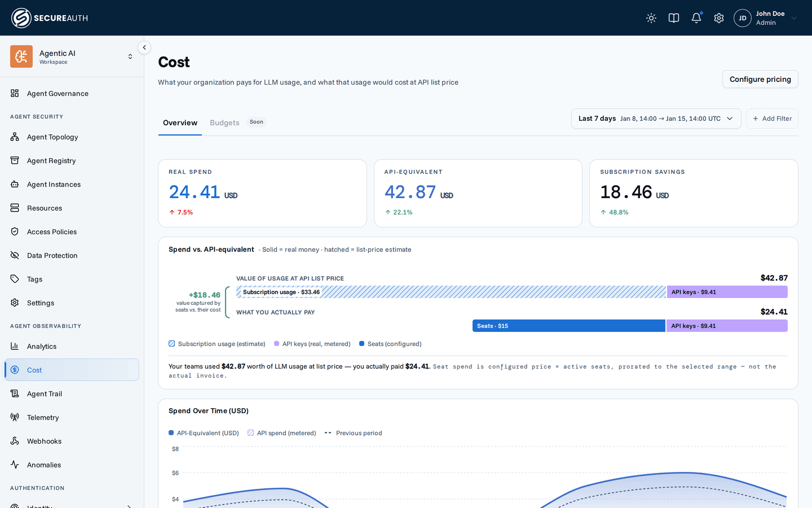
Task: Click the Data Protection icon
Action: (15, 255)
